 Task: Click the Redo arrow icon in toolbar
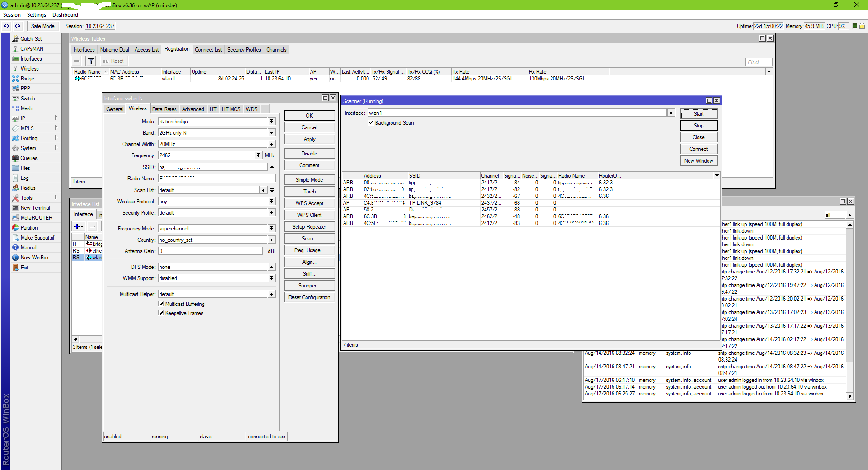pyautogui.click(x=18, y=26)
